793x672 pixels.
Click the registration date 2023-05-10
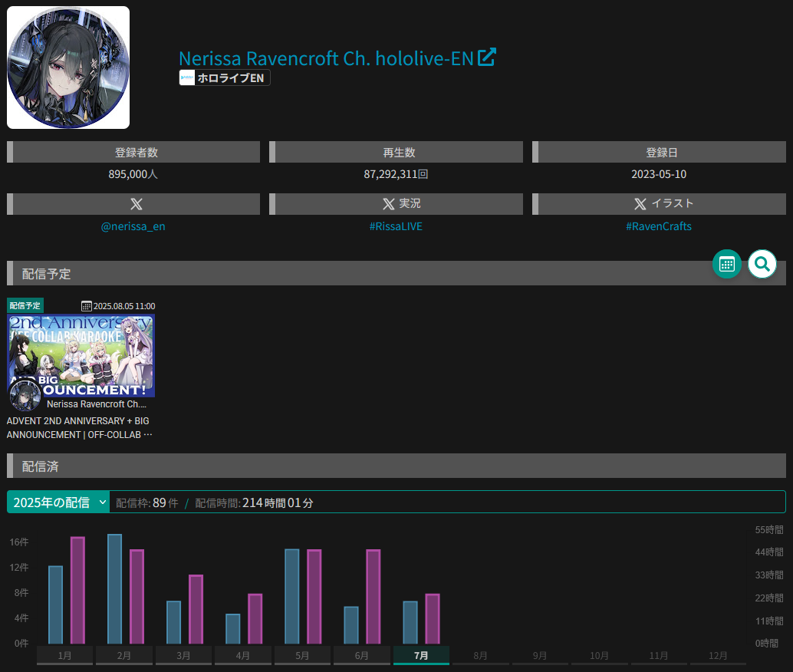pos(659,174)
